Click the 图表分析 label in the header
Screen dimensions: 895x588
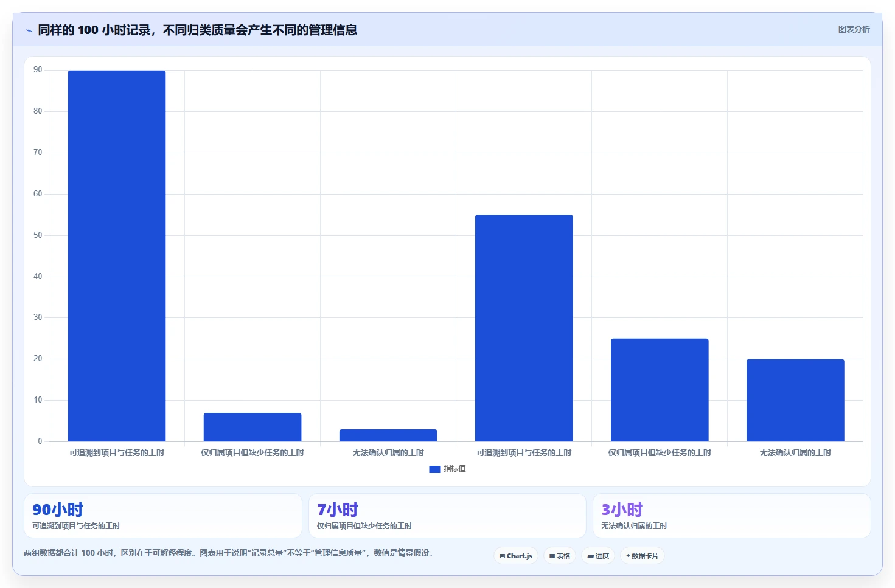click(x=854, y=29)
